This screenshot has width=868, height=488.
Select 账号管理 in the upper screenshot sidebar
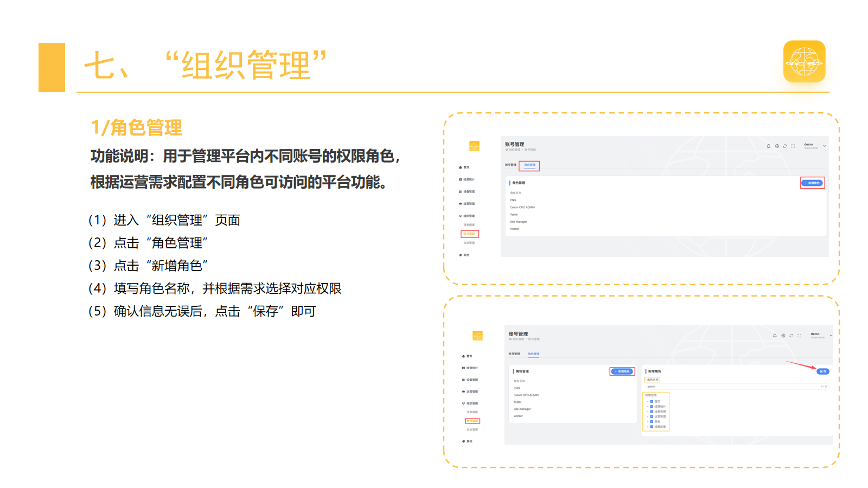click(470, 234)
